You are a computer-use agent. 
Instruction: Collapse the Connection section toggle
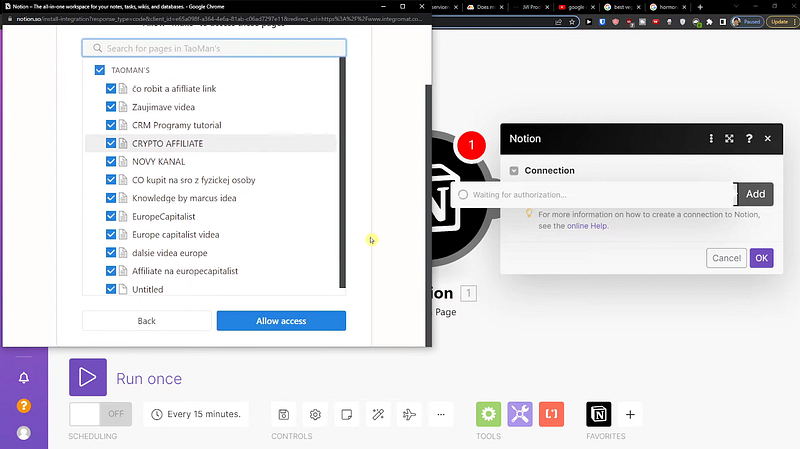tap(514, 170)
